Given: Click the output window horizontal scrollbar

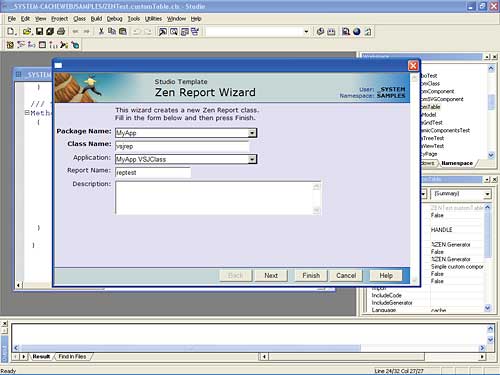Looking at the screenshot, I should 249,348.
